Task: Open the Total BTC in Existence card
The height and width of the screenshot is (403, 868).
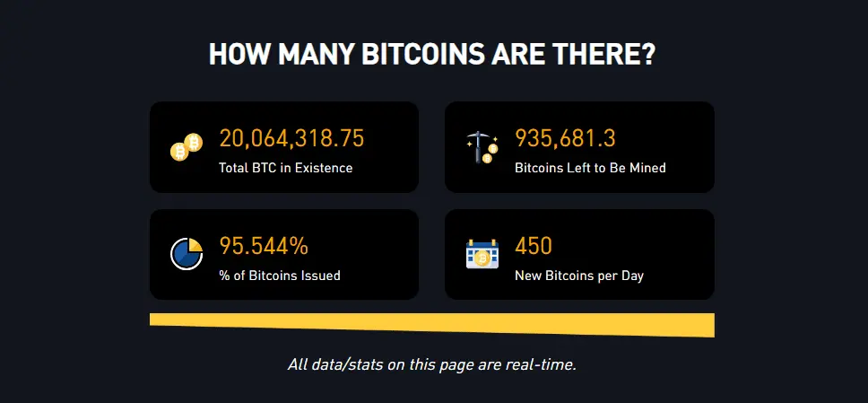Action: tap(284, 147)
